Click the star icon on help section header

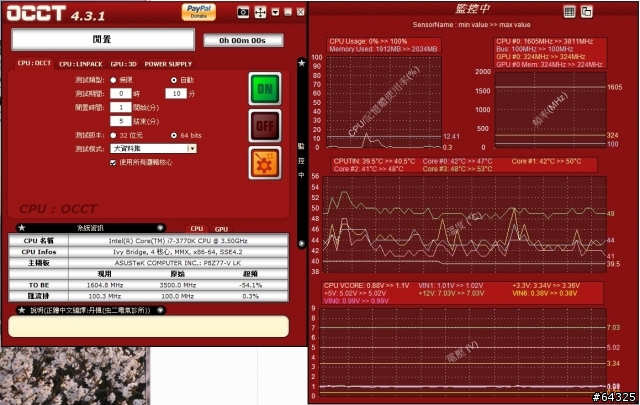click(x=22, y=310)
